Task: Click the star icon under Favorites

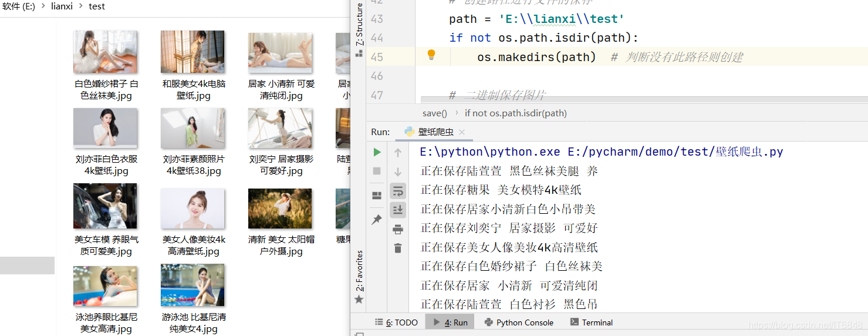Action: 359,300
